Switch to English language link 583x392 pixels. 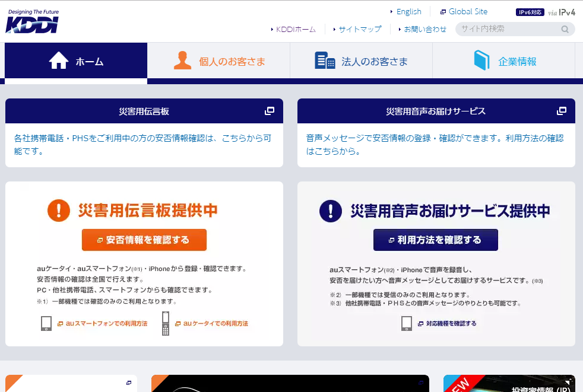pyautogui.click(x=408, y=11)
